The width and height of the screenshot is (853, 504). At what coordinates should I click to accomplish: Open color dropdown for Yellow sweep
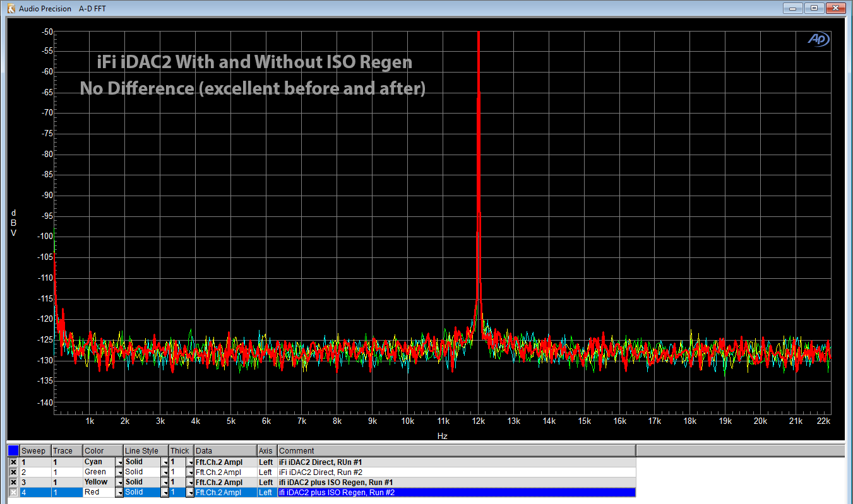pyautogui.click(x=119, y=483)
